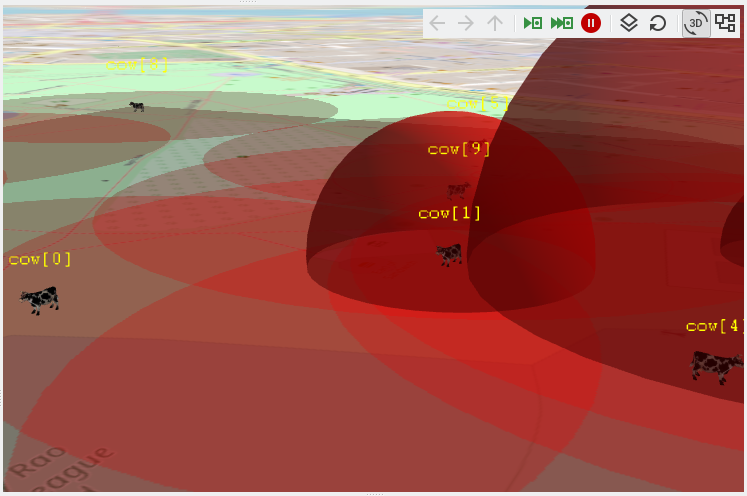Select the cow[0] label
Image resolution: width=747 pixels, height=496 pixels.
(x=40, y=260)
